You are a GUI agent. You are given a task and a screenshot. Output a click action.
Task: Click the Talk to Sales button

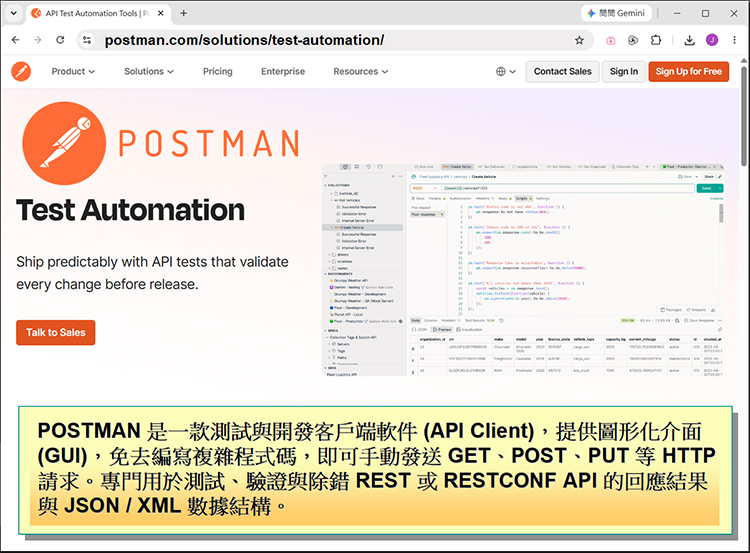point(55,332)
